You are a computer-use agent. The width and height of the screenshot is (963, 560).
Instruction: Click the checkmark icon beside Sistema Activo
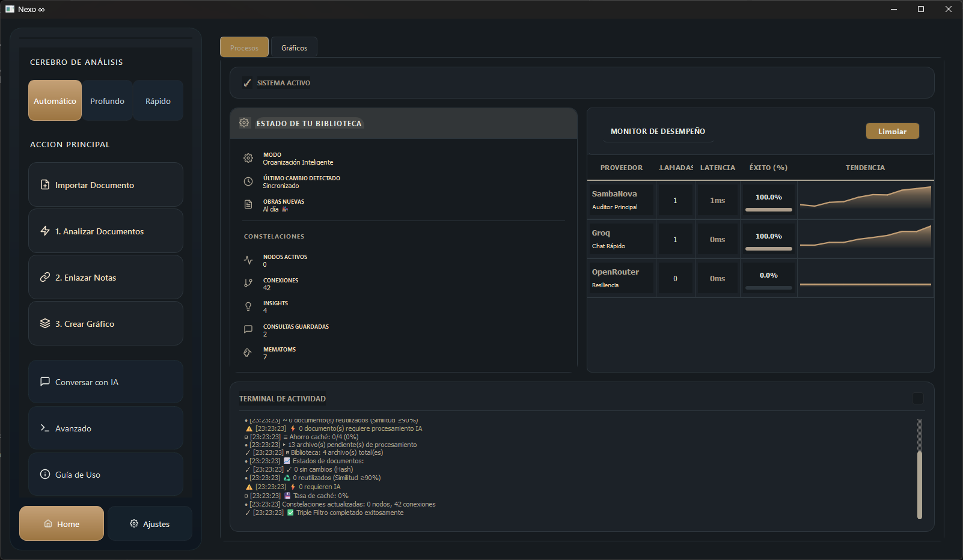tap(247, 83)
